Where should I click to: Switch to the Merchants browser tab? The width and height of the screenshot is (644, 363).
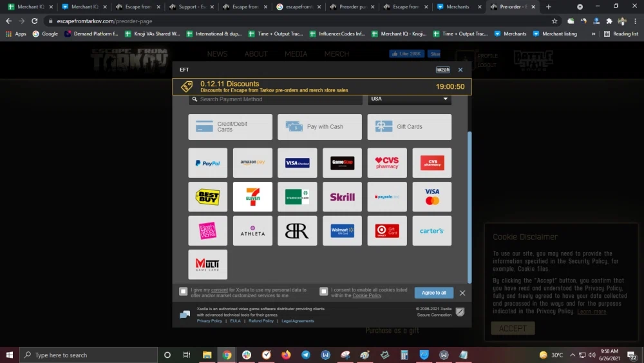point(458,6)
